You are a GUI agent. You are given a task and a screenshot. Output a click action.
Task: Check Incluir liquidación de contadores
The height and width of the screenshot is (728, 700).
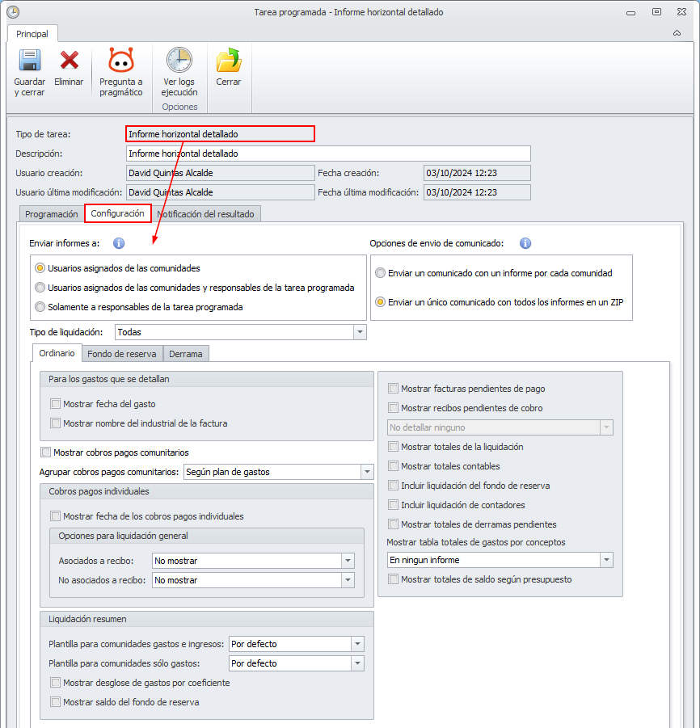394,505
